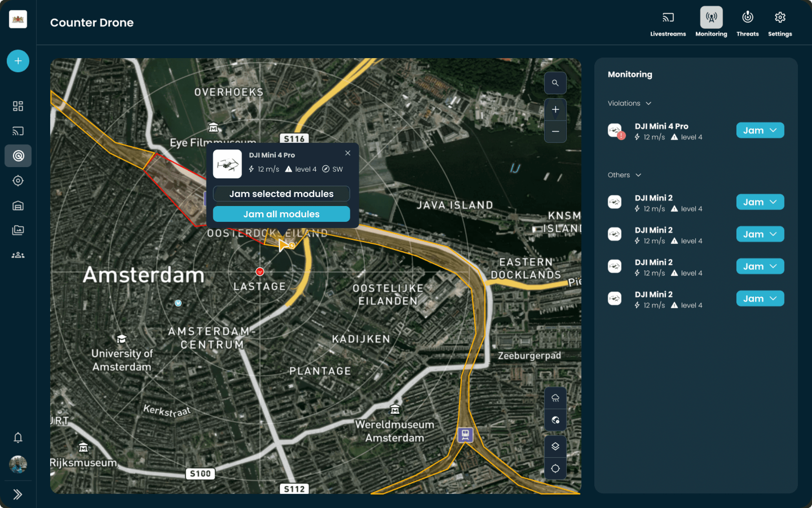Click Jam all modules
Image resolution: width=812 pixels, height=508 pixels.
pyautogui.click(x=281, y=214)
